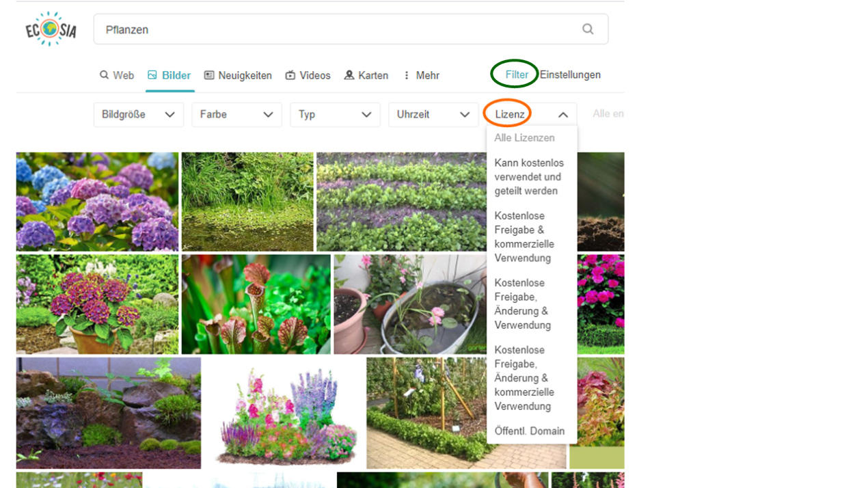This screenshot has width=868, height=488.
Task: Click the search magnifier icon in search box
Action: click(x=588, y=29)
